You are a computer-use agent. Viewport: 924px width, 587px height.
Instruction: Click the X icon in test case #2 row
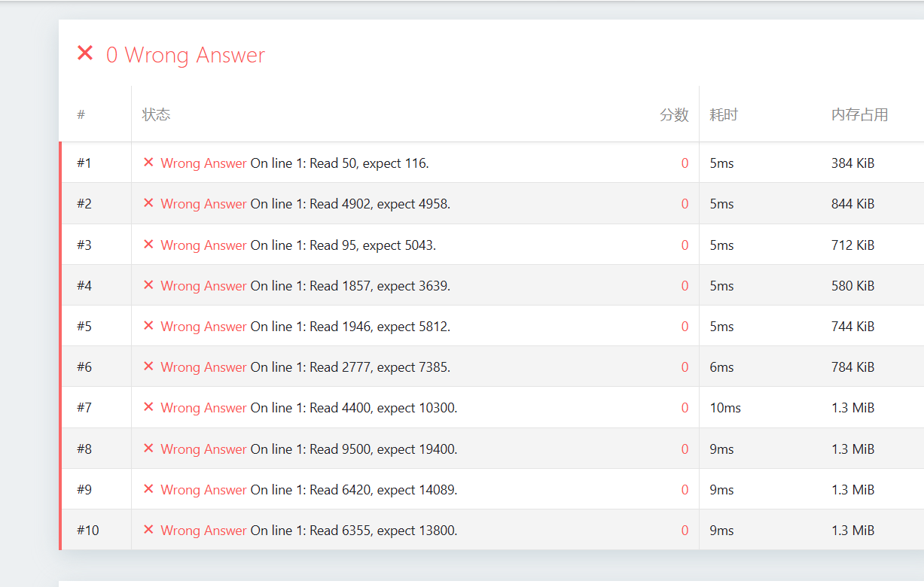pos(148,203)
